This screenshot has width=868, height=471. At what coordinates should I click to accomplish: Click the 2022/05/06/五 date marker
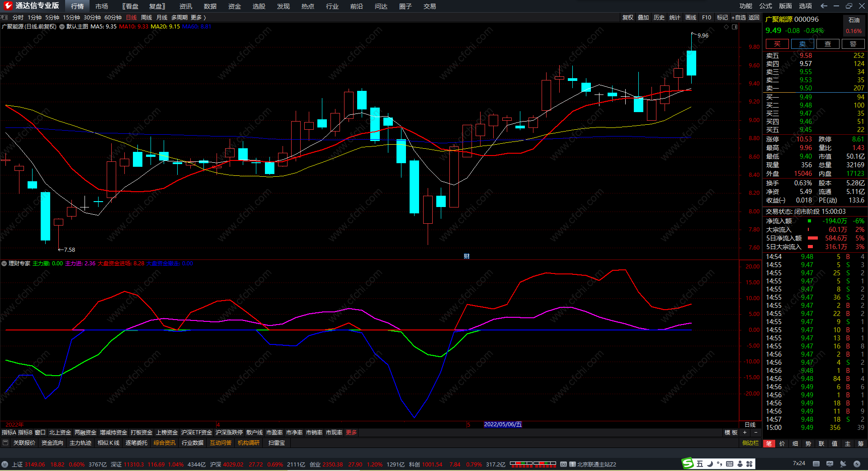point(503,424)
